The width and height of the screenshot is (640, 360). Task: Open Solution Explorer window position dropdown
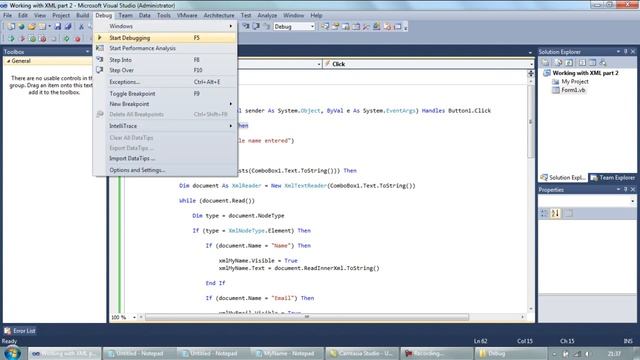618,51
